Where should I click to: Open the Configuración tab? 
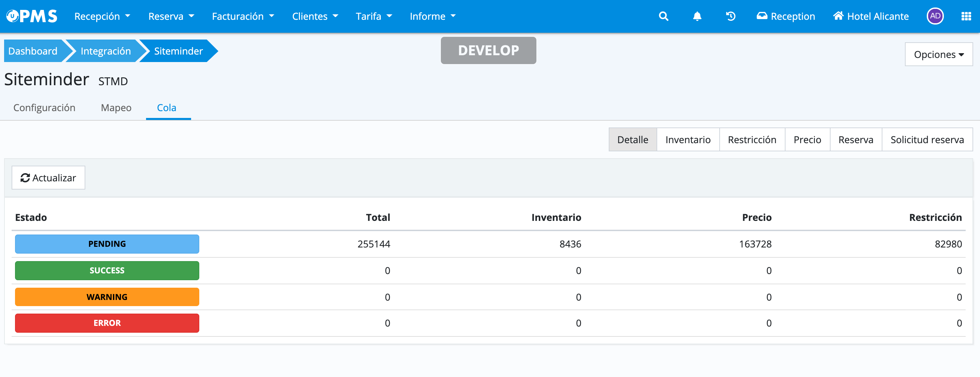(44, 108)
